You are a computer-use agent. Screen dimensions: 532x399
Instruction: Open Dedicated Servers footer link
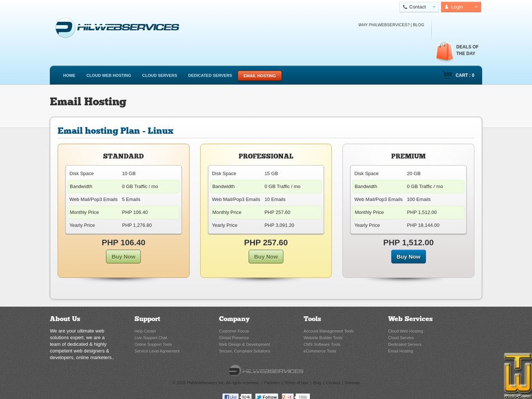point(404,344)
